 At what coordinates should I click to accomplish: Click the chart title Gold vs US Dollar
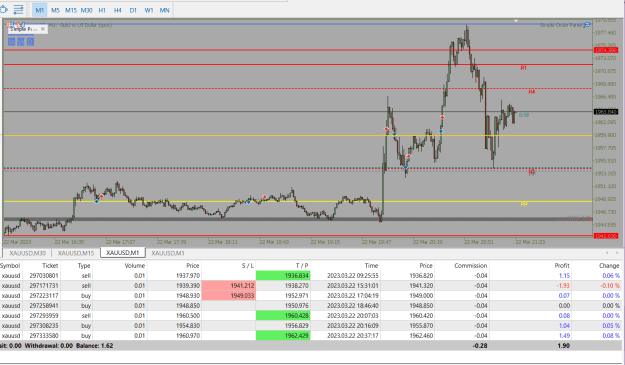point(86,25)
